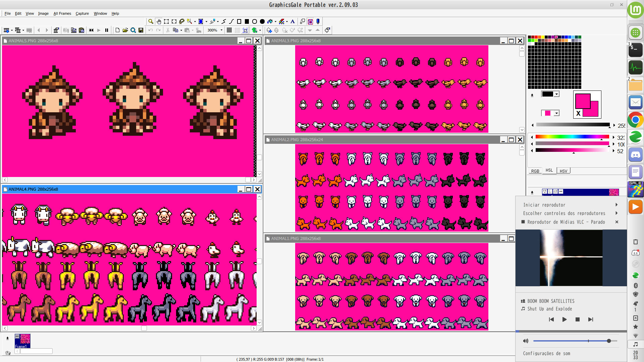The height and width of the screenshot is (362, 644).
Task: Click Configurações de som link
Action: (x=546, y=353)
